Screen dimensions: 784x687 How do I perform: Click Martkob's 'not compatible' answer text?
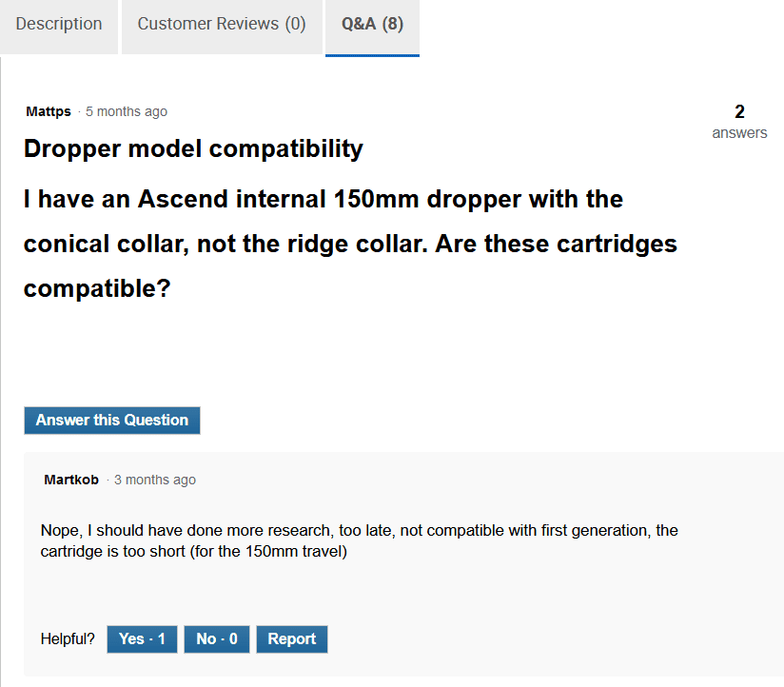(x=360, y=530)
